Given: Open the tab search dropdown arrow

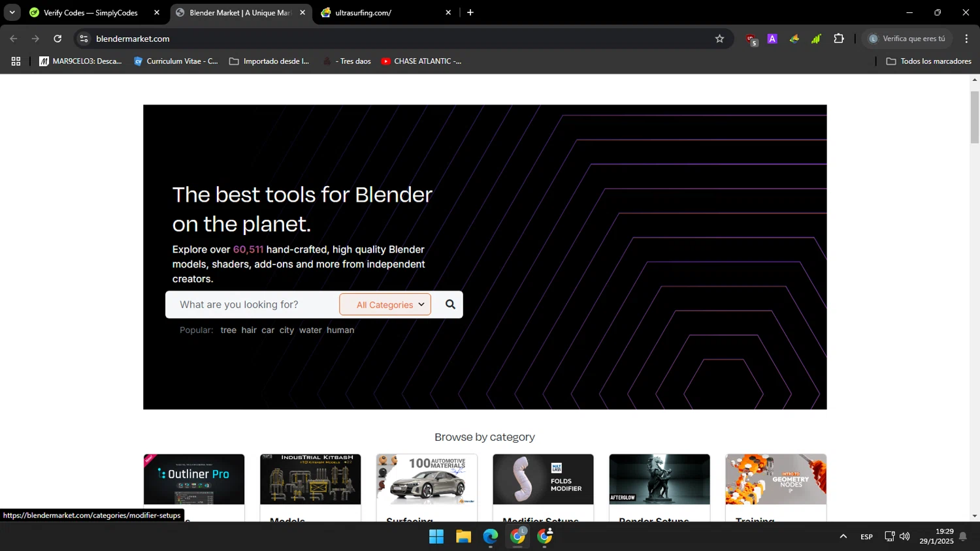Looking at the screenshot, I should click(x=12, y=12).
